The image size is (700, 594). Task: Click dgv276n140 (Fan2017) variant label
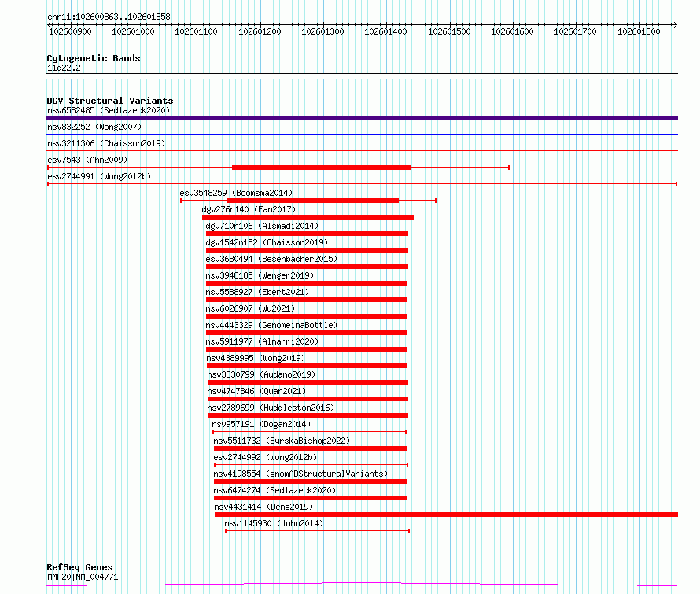[x=249, y=209]
